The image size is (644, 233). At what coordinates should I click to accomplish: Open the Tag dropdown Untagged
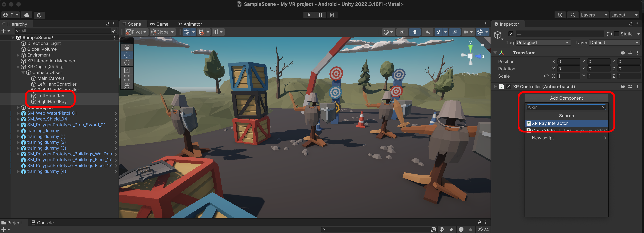pos(543,43)
